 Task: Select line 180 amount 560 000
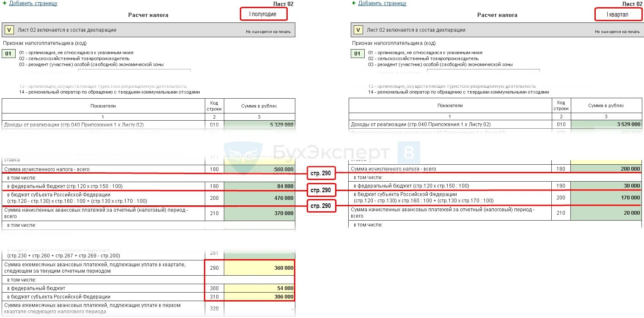point(259,169)
